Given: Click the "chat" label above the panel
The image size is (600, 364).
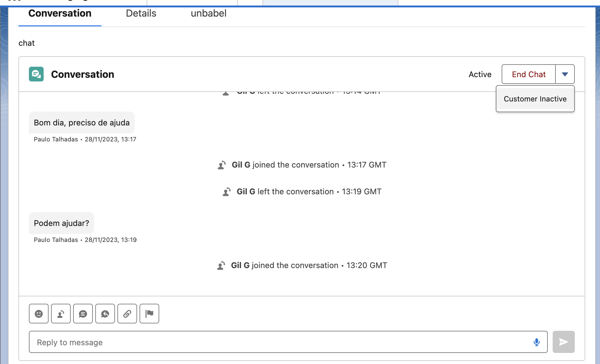Looking at the screenshot, I should click(x=26, y=43).
